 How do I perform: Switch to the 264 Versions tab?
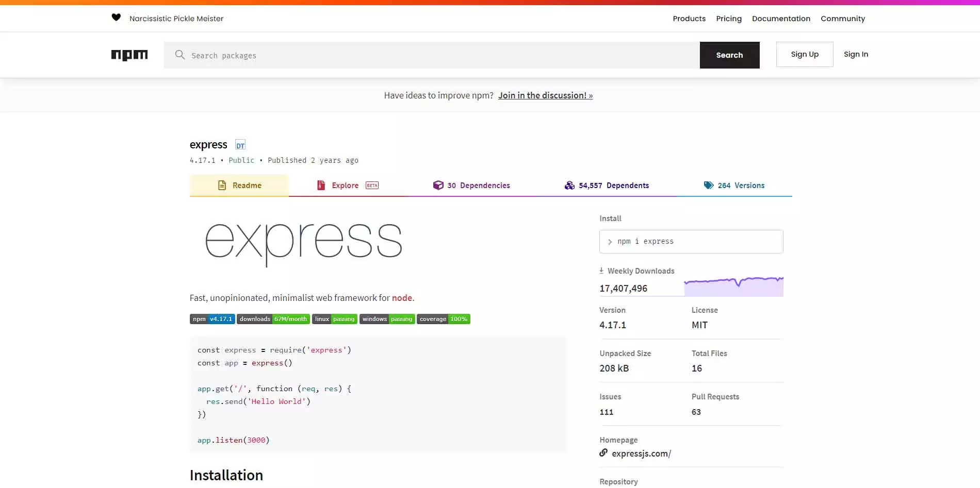pyautogui.click(x=734, y=185)
